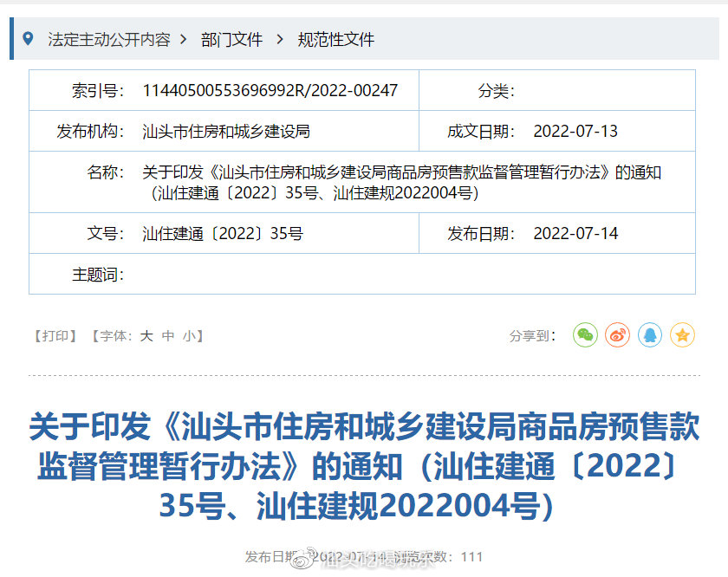The image size is (728, 577).
Task: Click the 发布机构 label
Action: pyautogui.click(x=90, y=132)
